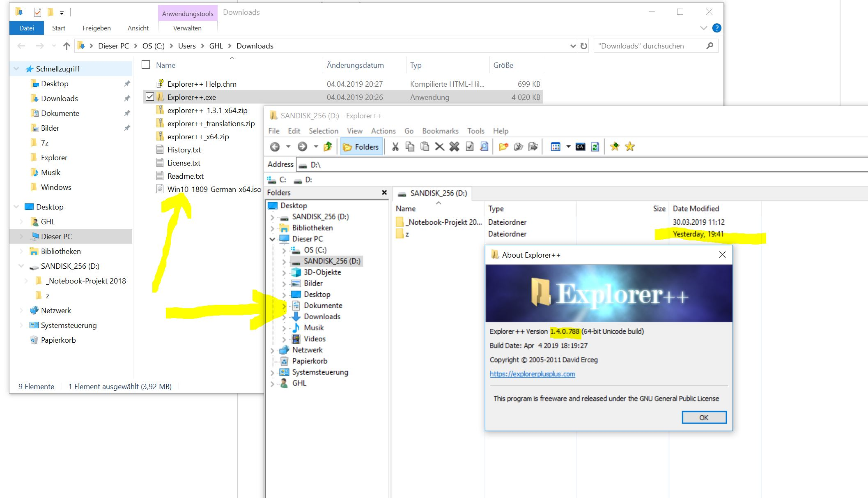Open the Views dropdown arrow in toolbar

(568, 147)
